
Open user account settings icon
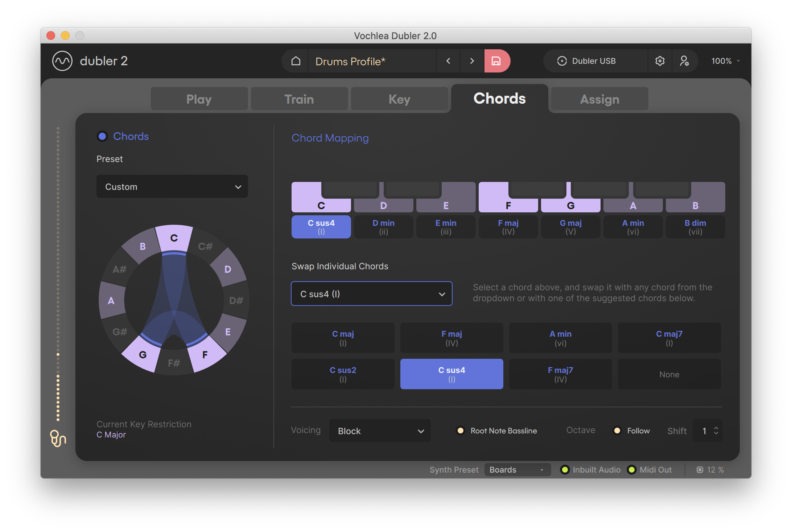click(684, 61)
